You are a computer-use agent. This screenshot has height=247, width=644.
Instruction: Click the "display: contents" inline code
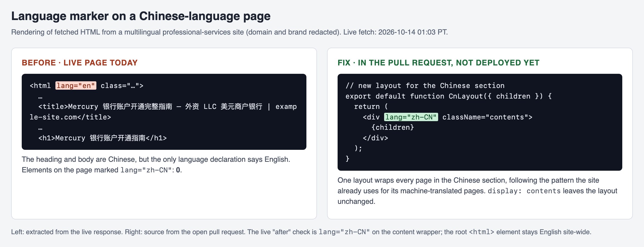point(524,191)
